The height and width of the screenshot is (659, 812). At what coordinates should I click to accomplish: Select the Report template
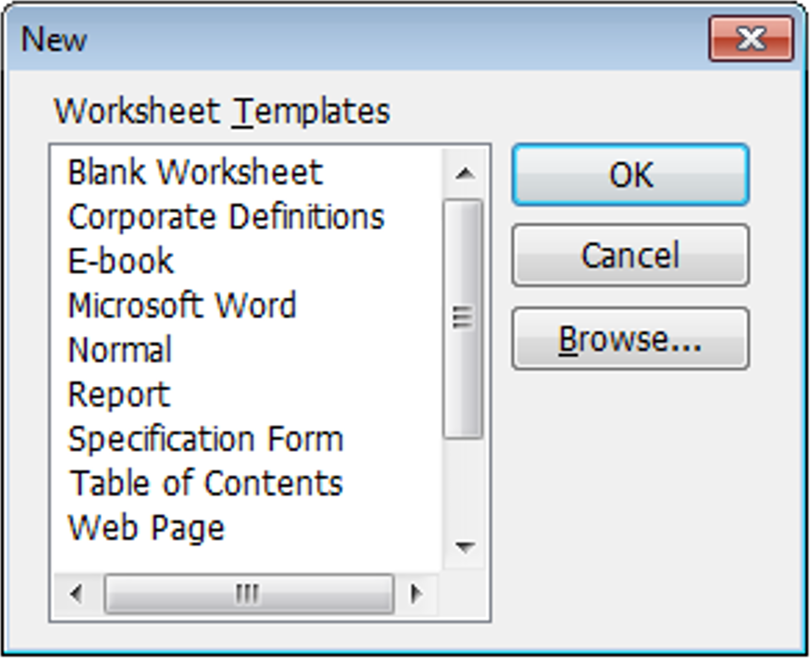[117, 394]
